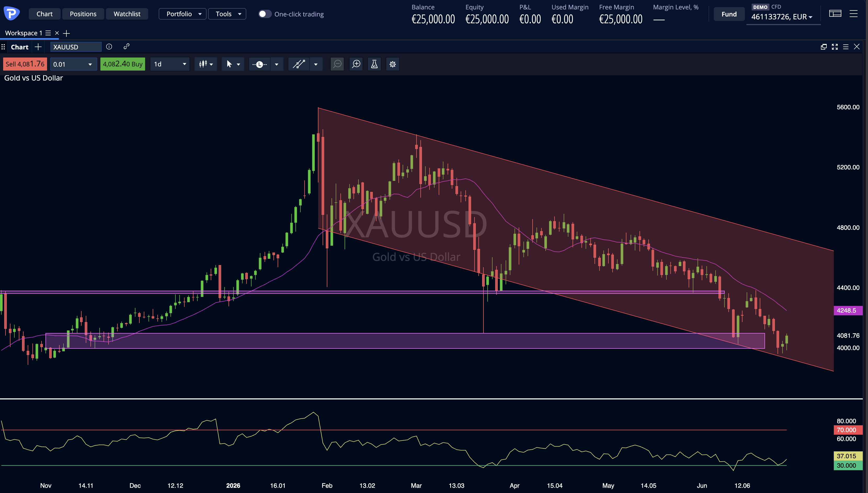This screenshot has height=493, width=868.
Task: Expand the 1d timeframe dropdown
Action: coord(170,64)
